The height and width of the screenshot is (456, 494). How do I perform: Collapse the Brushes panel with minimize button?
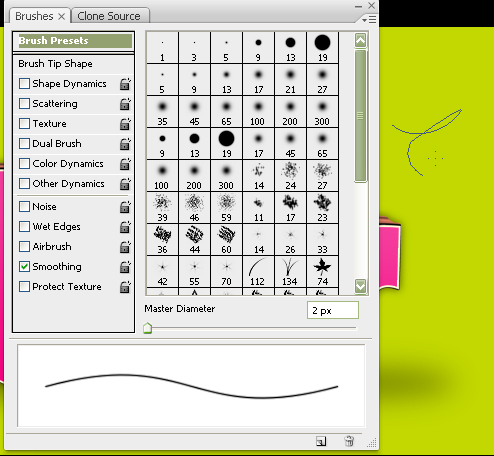pyautogui.click(x=358, y=6)
